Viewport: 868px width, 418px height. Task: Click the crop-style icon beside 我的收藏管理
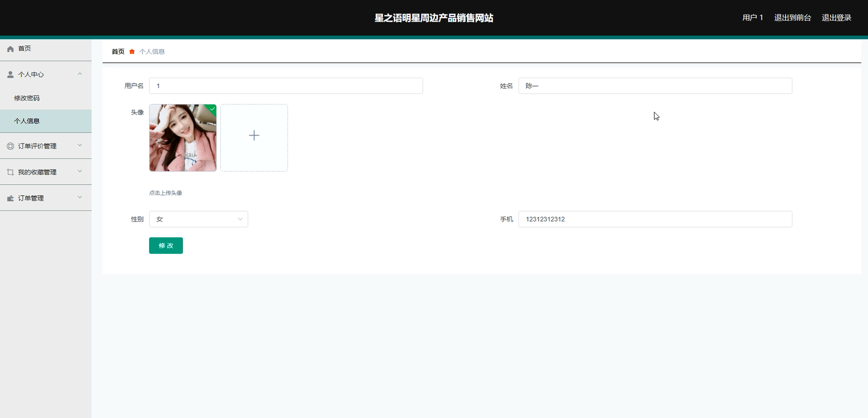(10, 172)
